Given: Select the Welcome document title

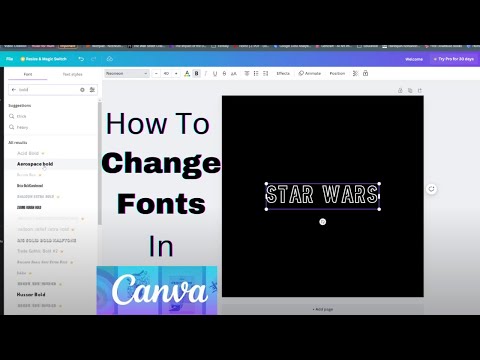Looking at the screenshot, I should click(x=414, y=59).
